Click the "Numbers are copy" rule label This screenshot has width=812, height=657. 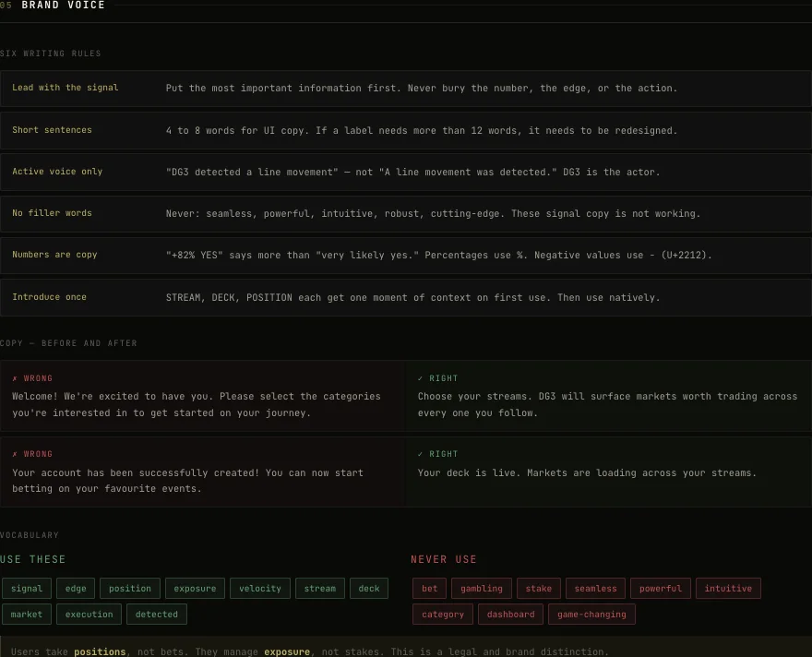pyautogui.click(x=54, y=254)
